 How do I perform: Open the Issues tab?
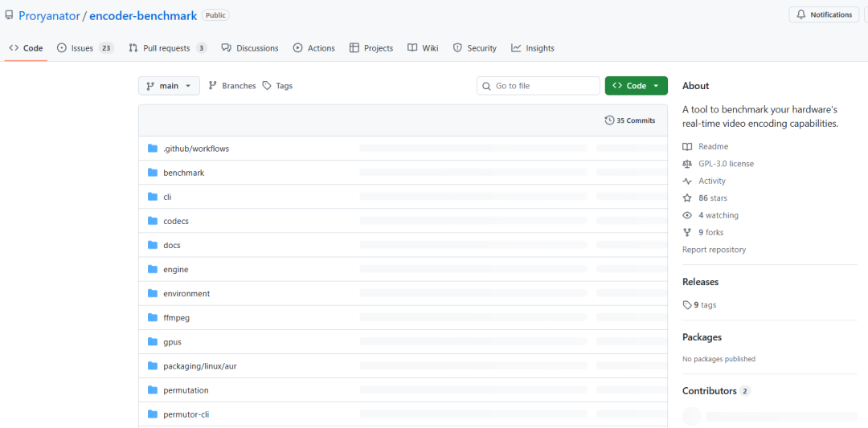85,48
